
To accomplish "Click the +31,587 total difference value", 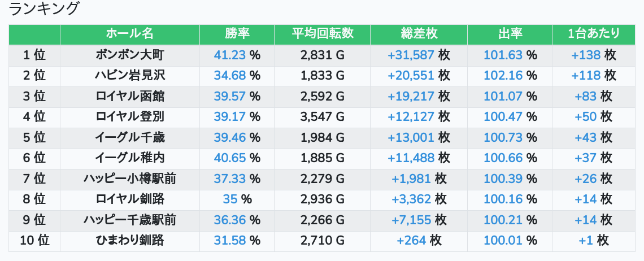I will (x=411, y=55).
